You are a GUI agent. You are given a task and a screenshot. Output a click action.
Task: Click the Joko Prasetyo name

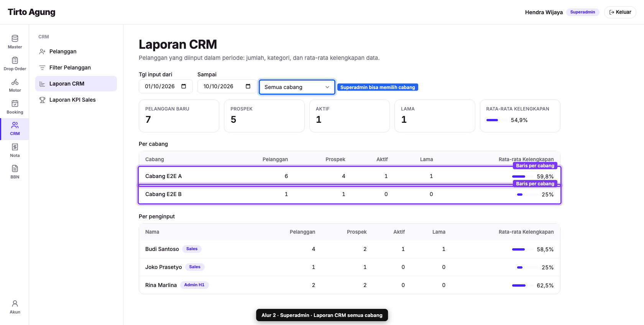(x=164, y=267)
